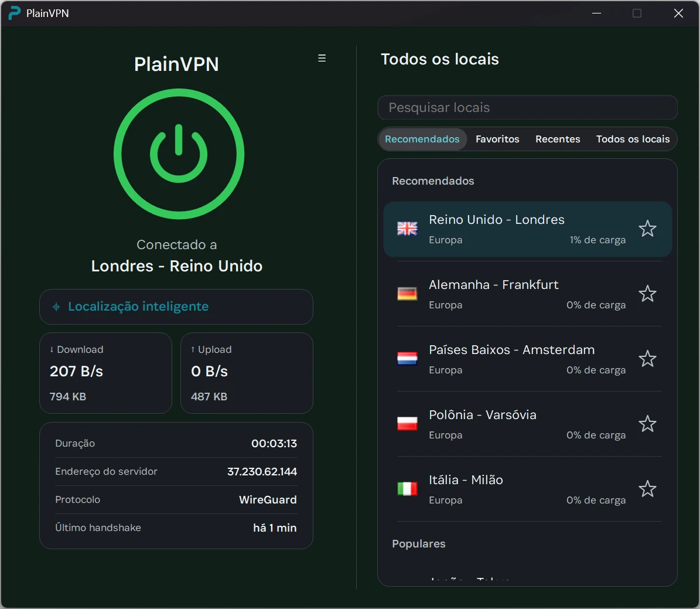Click the Germany flag icon

pos(407,294)
